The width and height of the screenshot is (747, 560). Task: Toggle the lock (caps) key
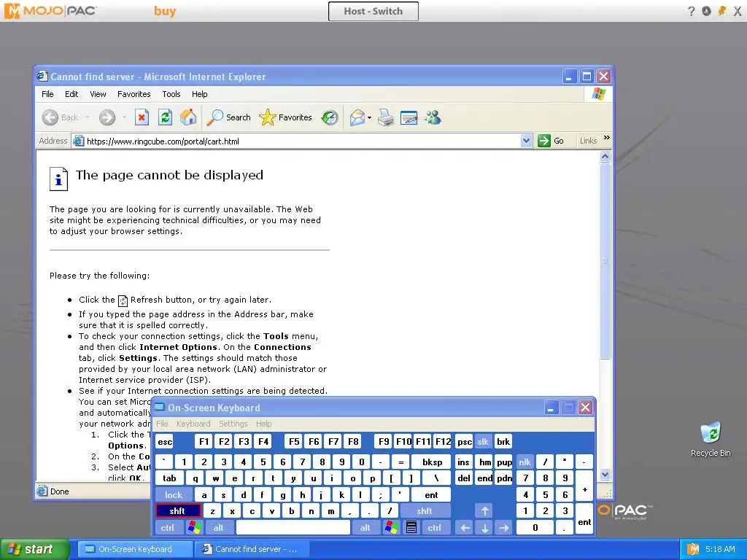click(174, 495)
